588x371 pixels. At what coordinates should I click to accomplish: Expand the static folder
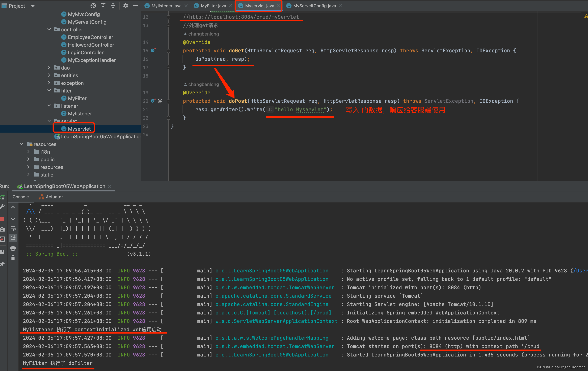pos(28,174)
